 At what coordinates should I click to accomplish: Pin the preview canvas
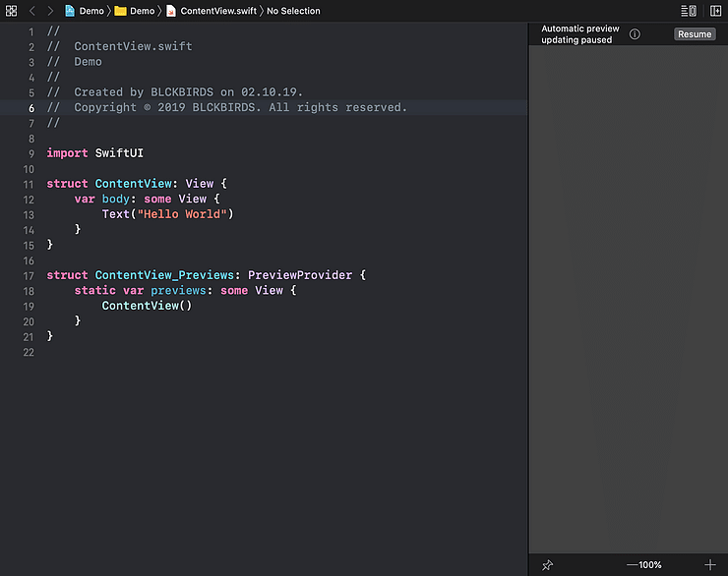point(548,565)
